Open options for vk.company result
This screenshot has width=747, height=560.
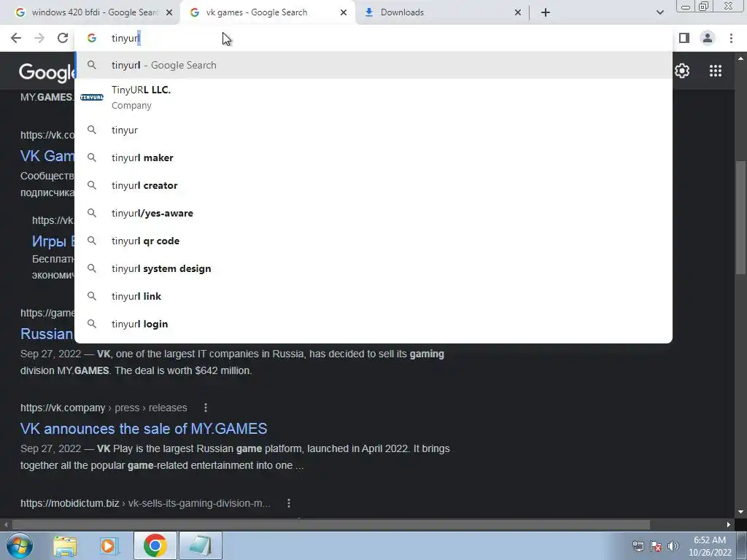205,408
